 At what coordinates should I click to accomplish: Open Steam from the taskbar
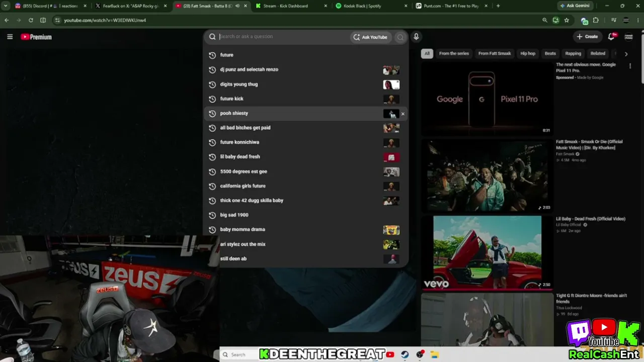405,354
